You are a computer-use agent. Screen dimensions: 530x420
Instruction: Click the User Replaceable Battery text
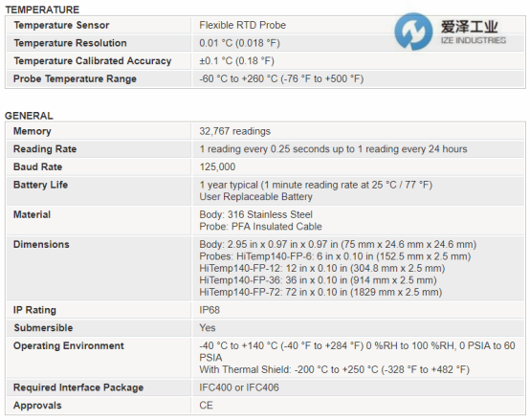pyautogui.click(x=255, y=197)
